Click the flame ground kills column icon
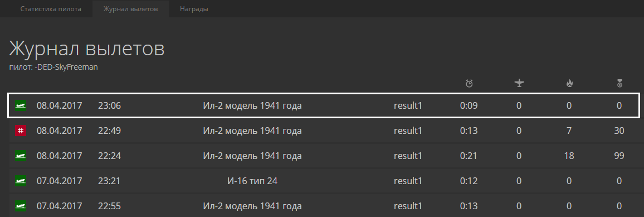The image size is (644, 217). point(569,84)
